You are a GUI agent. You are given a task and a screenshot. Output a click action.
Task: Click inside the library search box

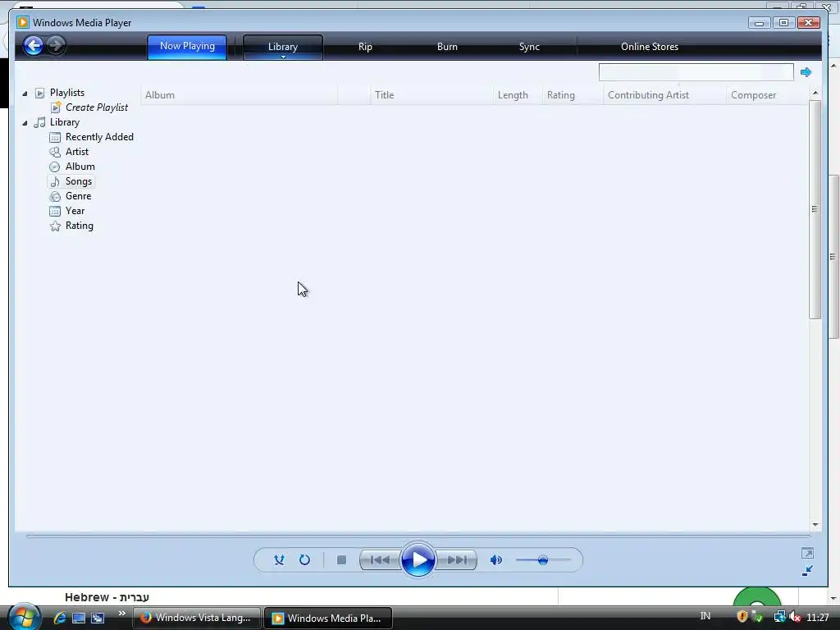696,72
